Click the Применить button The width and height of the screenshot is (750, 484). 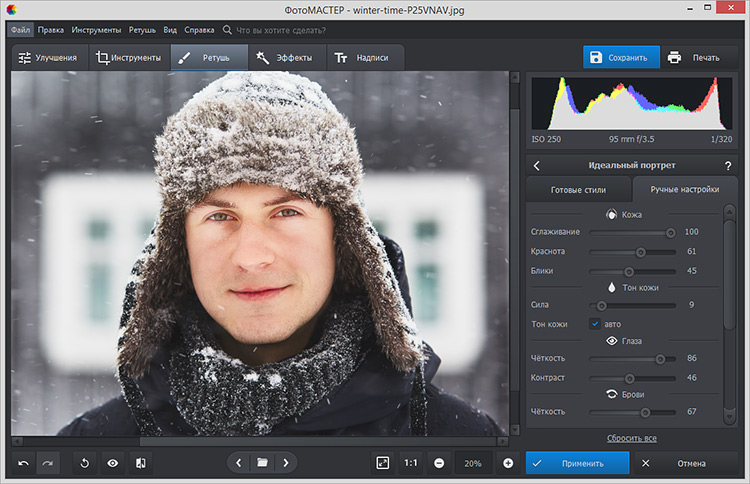click(578, 463)
